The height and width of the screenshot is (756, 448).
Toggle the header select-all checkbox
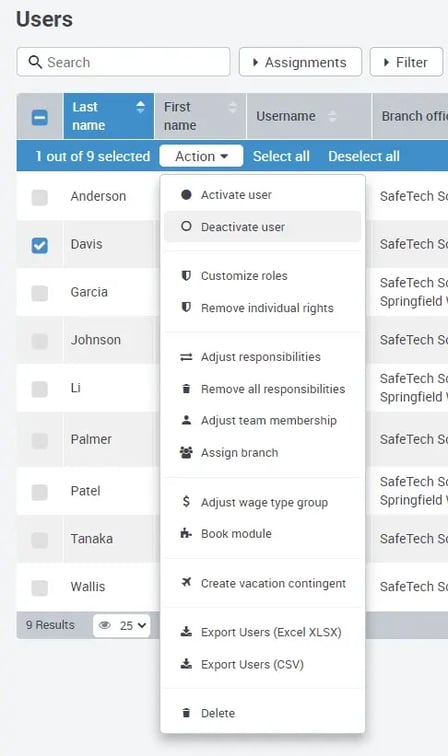(x=40, y=117)
